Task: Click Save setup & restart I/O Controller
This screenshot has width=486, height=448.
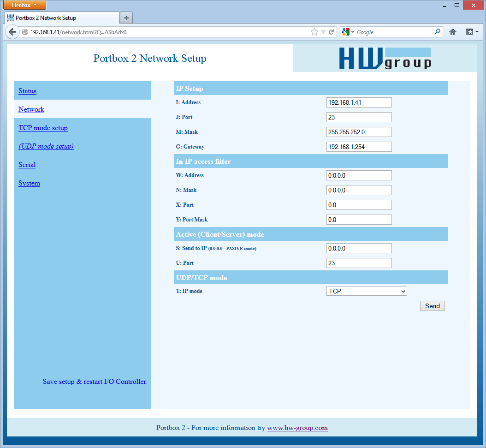Action: (95, 382)
